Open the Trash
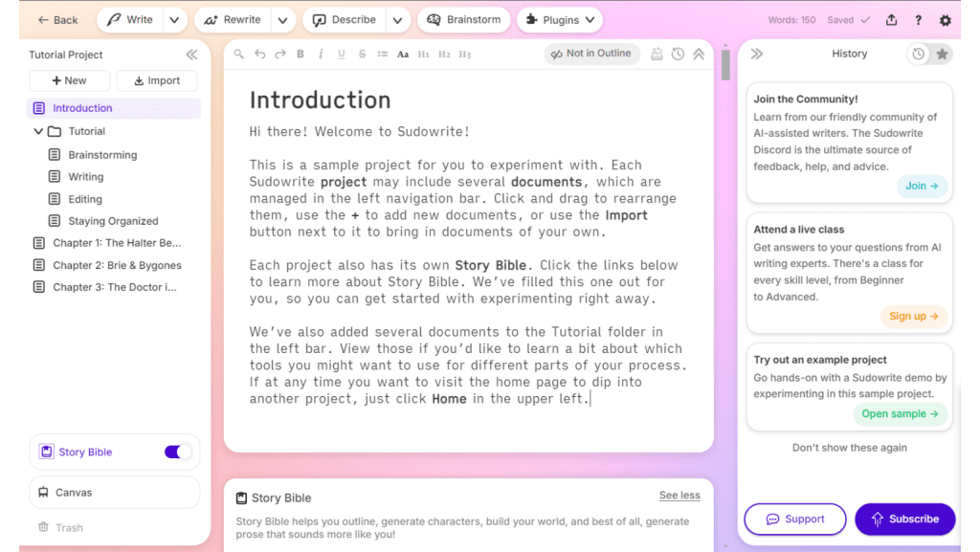 (60, 528)
